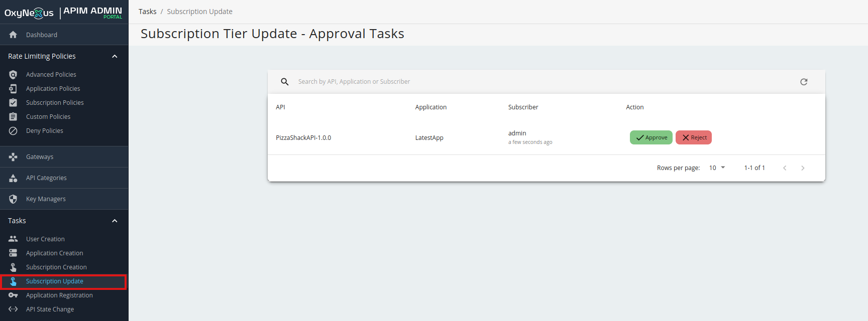The height and width of the screenshot is (321, 868).
Task: Click the PizzaShackAPI-1.0.0 cell
Action: point(303,138)
